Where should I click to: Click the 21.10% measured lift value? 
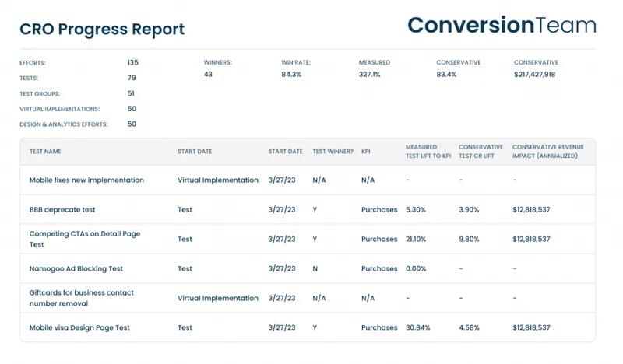[416, 240]
